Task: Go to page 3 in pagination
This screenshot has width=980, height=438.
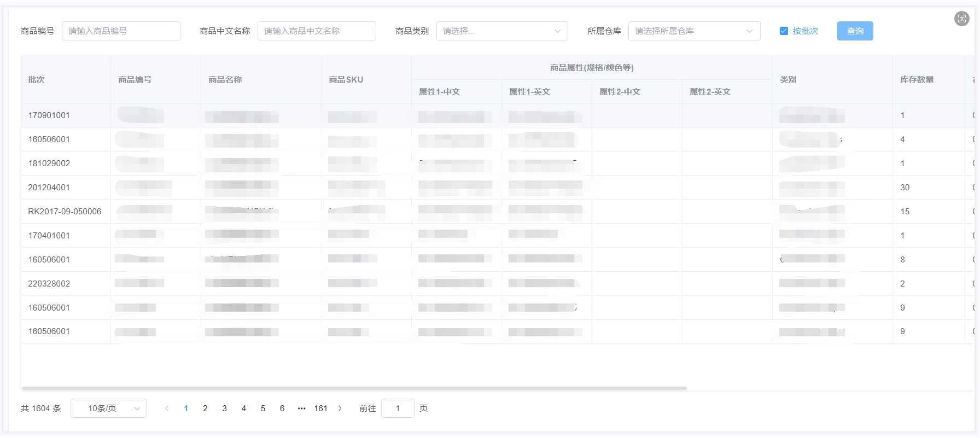Action: (x=224, y=408)
